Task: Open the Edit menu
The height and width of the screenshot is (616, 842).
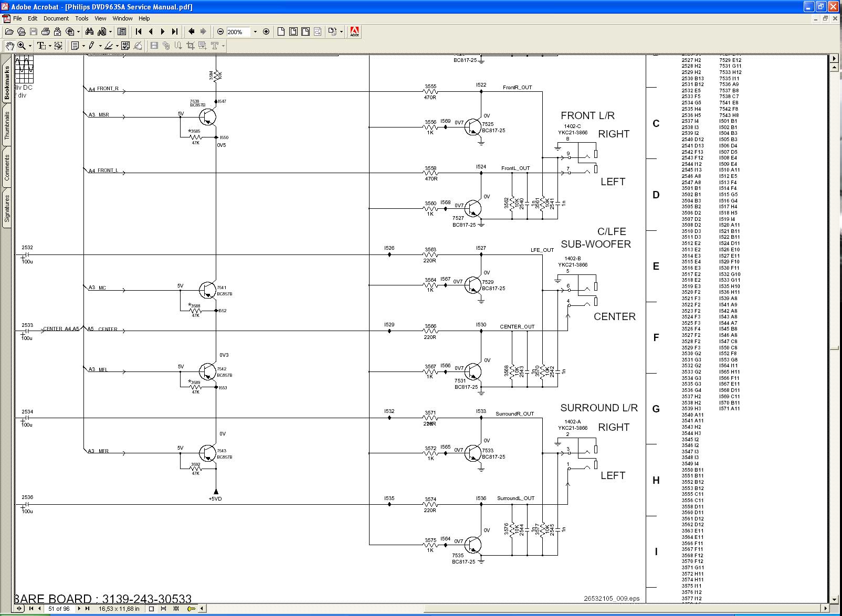Action: pos(33,18)
